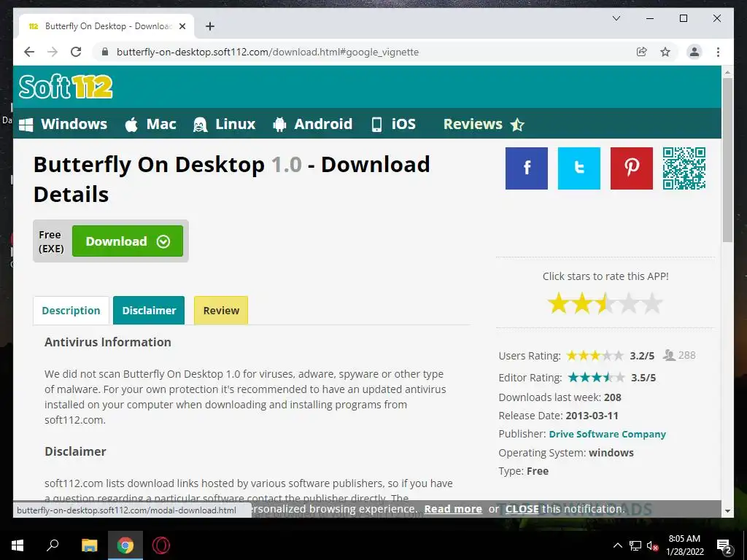Click the 288 user votes count
Screen dimensions: 747x560
pos(686,355)
